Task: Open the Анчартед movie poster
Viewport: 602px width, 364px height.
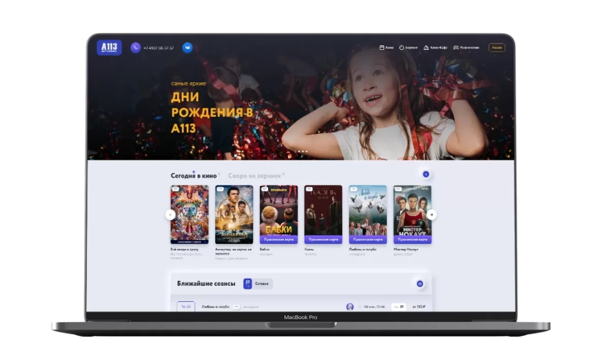Action: coord(234,214)
